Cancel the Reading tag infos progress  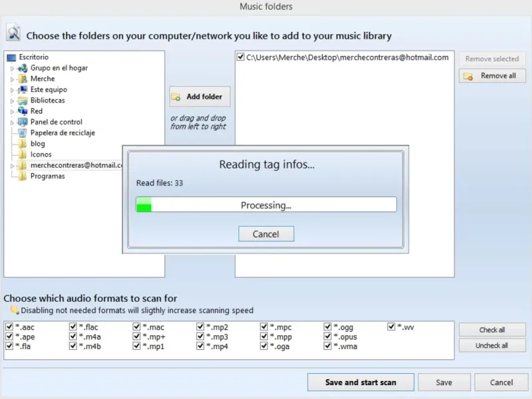266,234
